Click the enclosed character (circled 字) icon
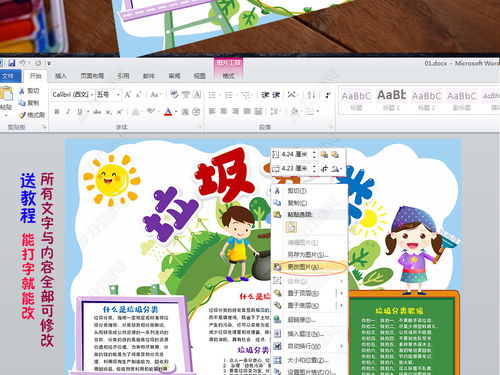 tap(197, 112)
